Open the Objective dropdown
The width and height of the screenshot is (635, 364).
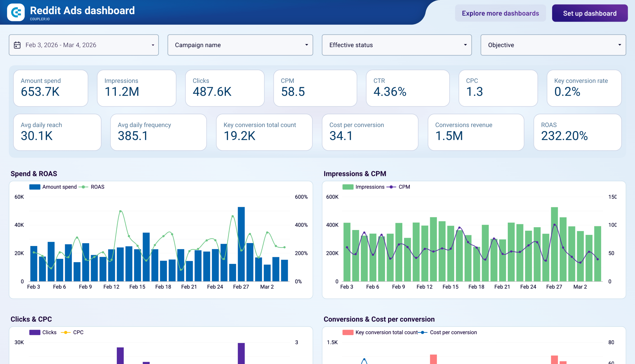pos(553,45)
